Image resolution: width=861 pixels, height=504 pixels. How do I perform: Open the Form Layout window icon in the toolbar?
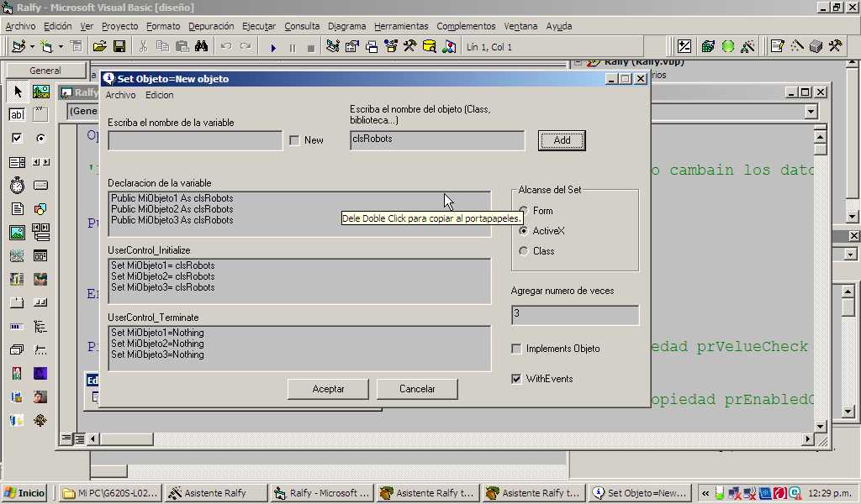372,46
